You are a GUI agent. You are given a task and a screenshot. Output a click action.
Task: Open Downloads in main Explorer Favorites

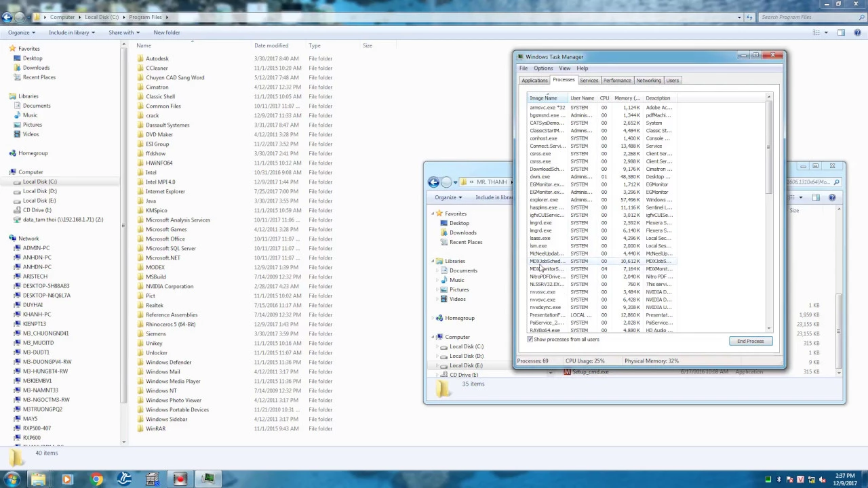[x=35, y=68]
